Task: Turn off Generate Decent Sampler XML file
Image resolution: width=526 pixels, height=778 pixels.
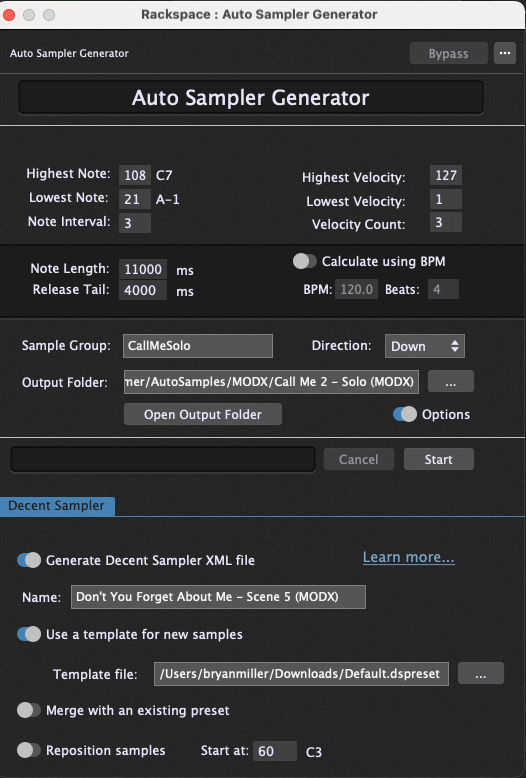Action: click(x=29, y=560)
